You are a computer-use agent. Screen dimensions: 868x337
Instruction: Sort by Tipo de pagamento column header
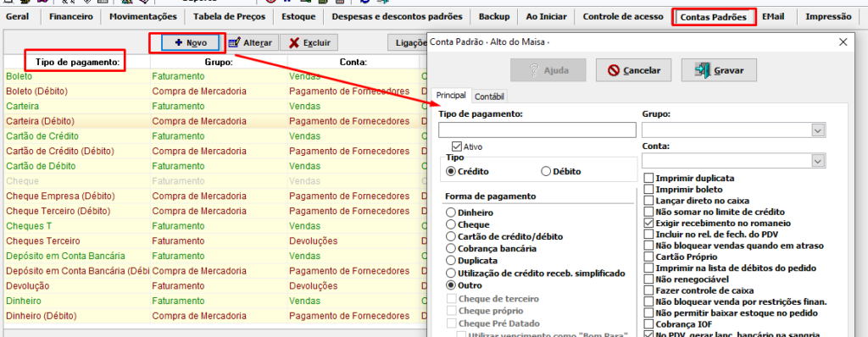(77, 62)
